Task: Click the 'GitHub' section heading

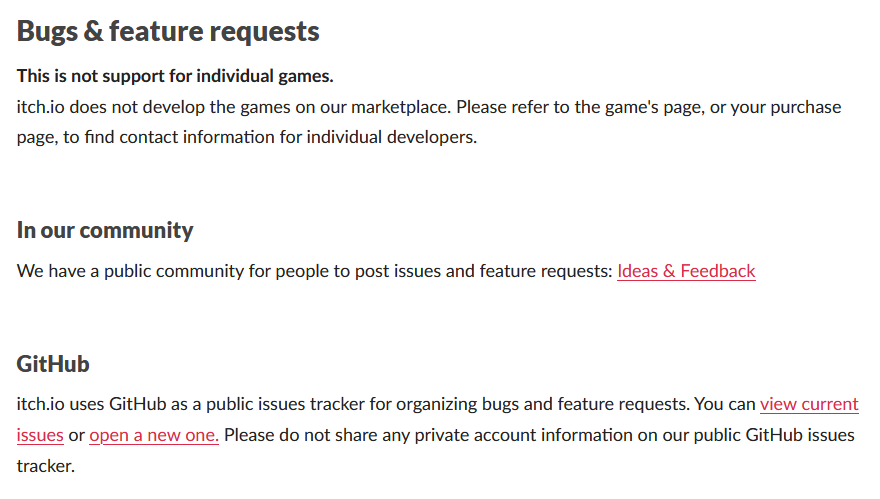Action: 53,364
